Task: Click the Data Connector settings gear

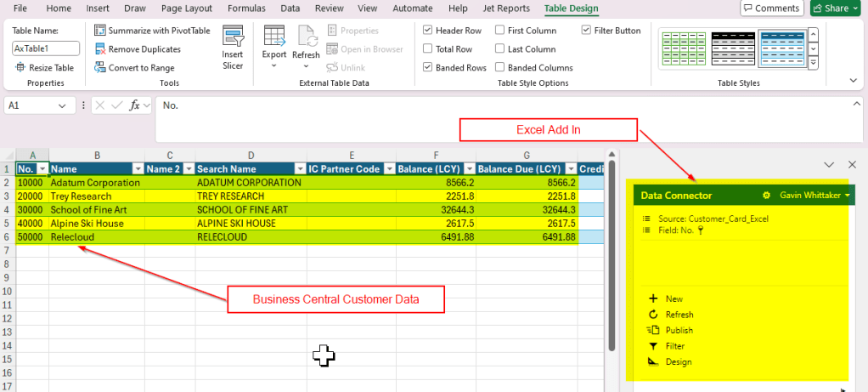Action: [x=766, y=196]
